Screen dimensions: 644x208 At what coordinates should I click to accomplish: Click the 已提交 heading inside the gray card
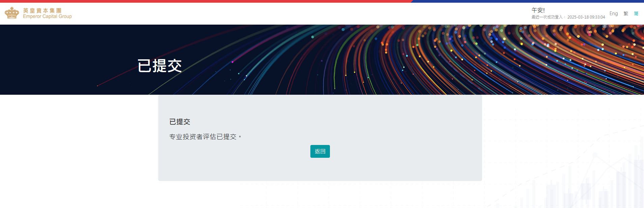tap(180, 122)
